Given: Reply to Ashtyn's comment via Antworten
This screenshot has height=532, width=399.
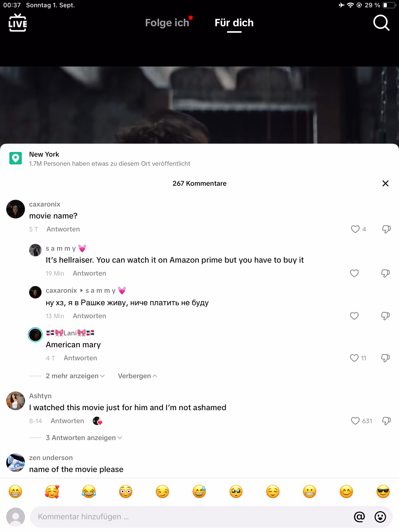Looking at the screenshot, I should (67, 421).
